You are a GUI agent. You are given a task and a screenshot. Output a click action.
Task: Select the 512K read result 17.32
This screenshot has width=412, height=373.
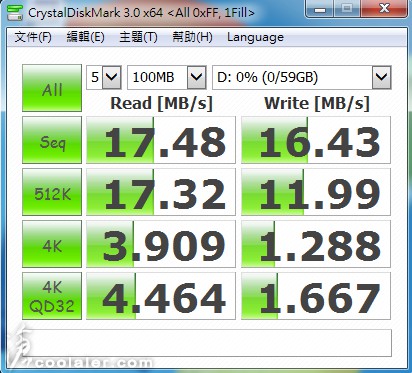click(x=161, y=192)
